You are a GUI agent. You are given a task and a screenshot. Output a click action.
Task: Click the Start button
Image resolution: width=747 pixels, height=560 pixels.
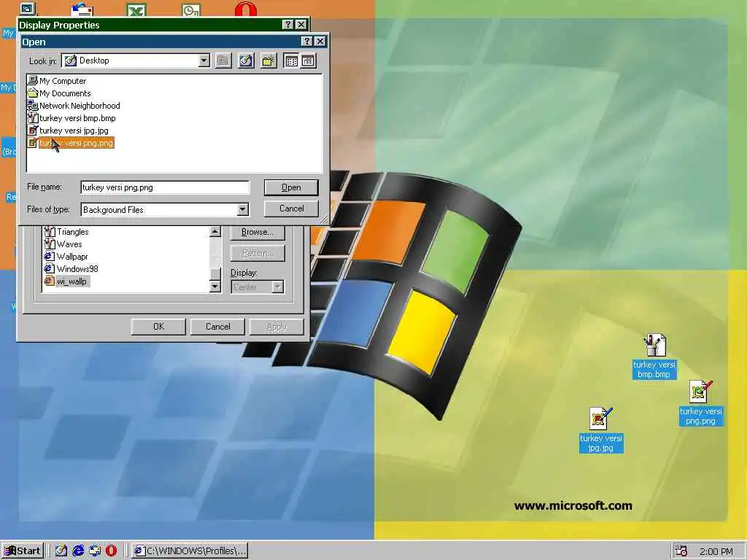tap(23, 551)
